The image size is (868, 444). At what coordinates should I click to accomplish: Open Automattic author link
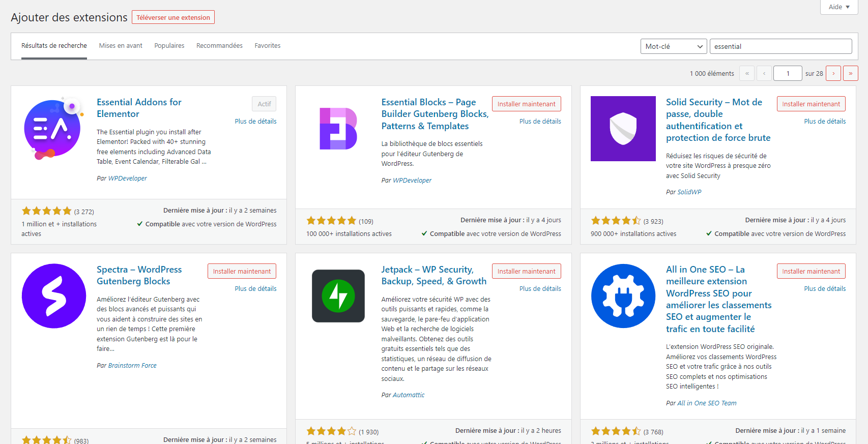click(x=409, y=395)
